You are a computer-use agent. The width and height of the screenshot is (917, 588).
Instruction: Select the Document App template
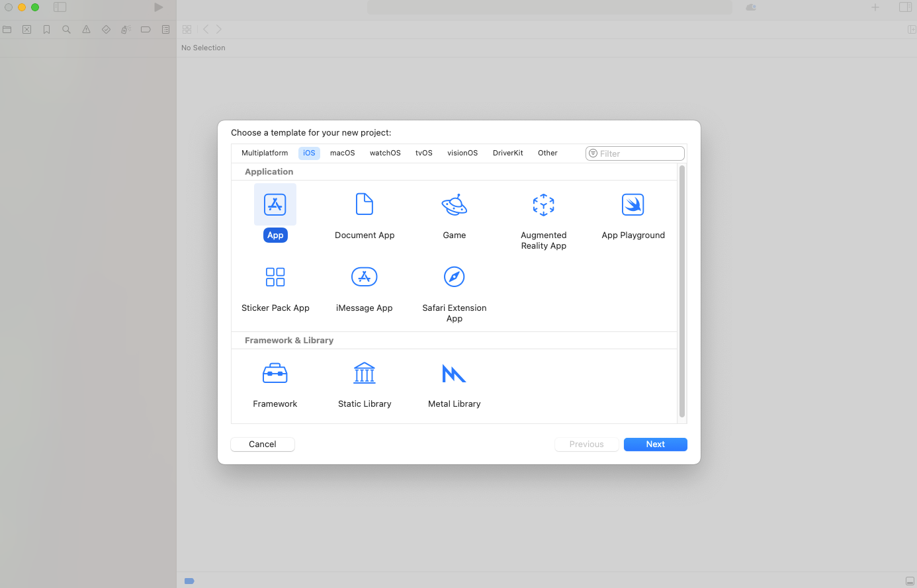pos(365,216)
